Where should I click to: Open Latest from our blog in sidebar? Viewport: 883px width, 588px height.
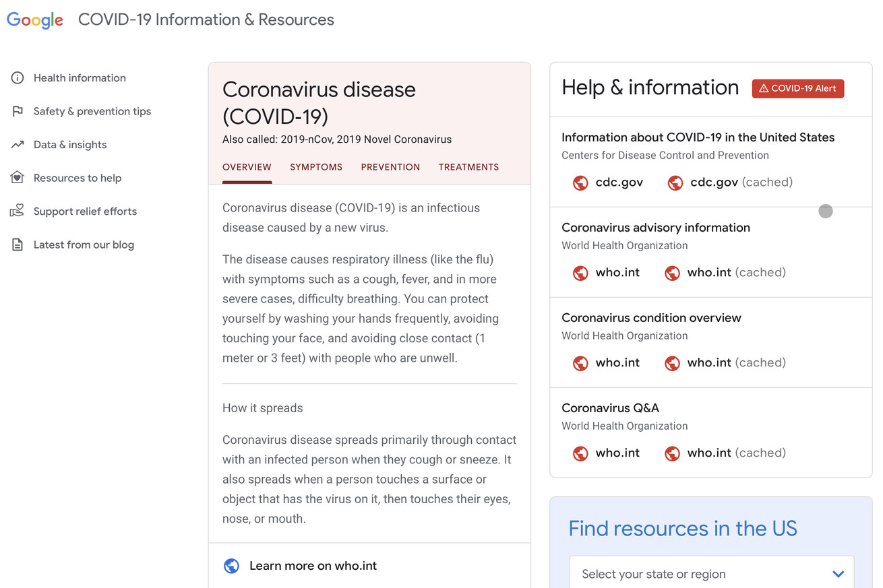84,244
